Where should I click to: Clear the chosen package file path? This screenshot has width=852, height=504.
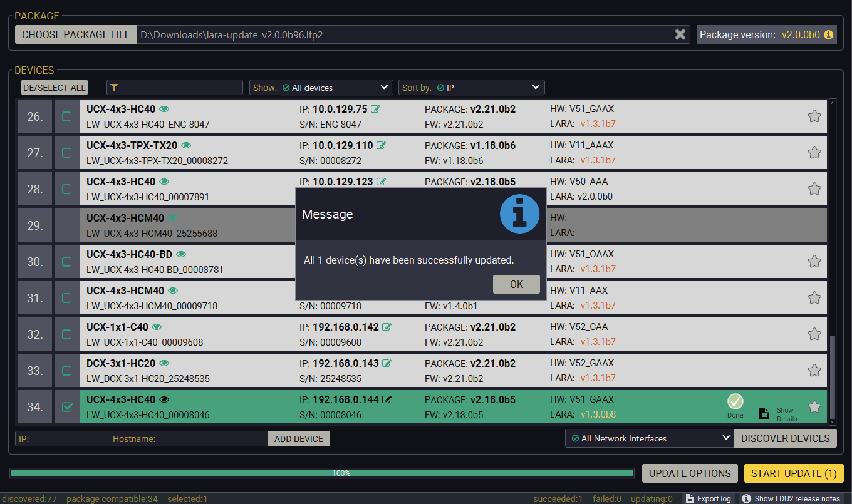pyautogui.click(x=680, y=34)
